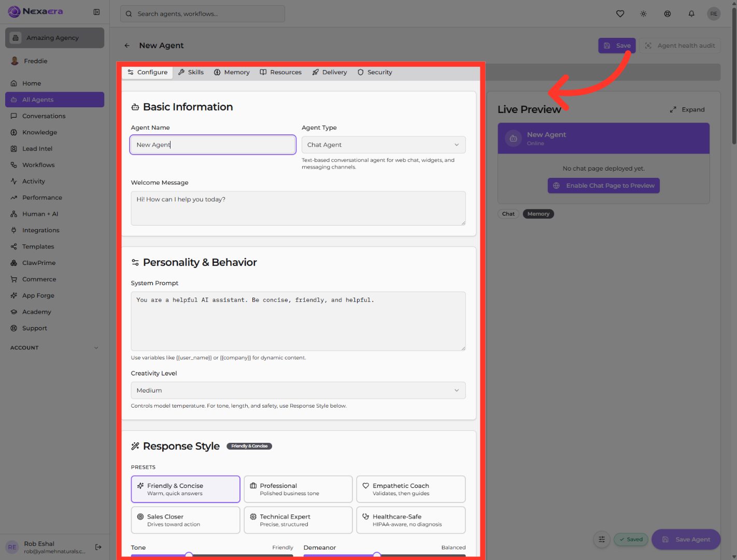Viewport: 737px width, 560px height.
Task: Select the Professional preset
Action: (x=298, y=489)
